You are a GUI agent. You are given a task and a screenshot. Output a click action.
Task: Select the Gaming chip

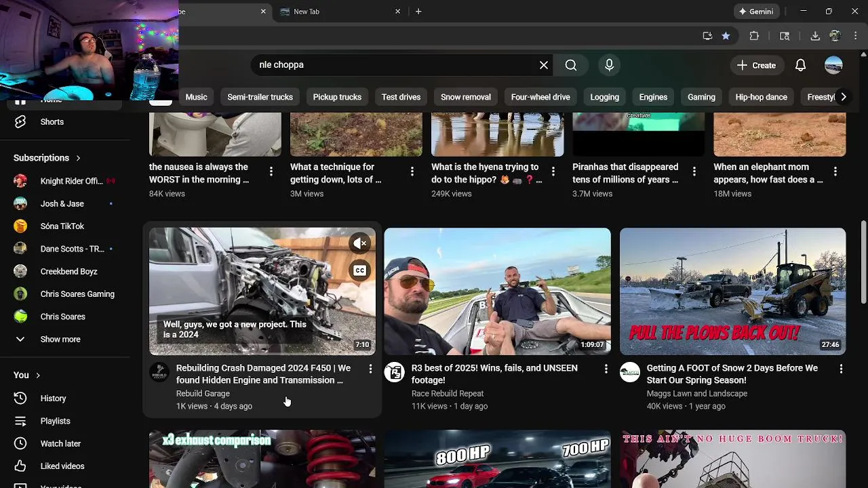tap(701, 97)
